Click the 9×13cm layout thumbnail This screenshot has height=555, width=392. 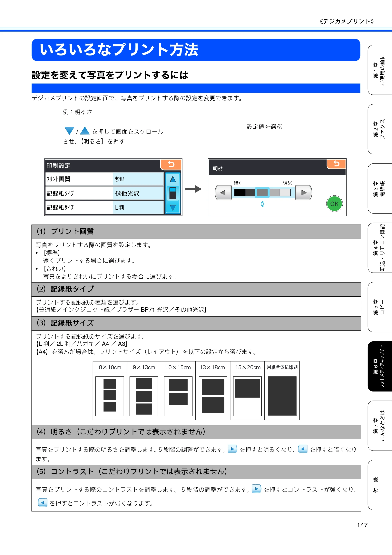(144, 396)
